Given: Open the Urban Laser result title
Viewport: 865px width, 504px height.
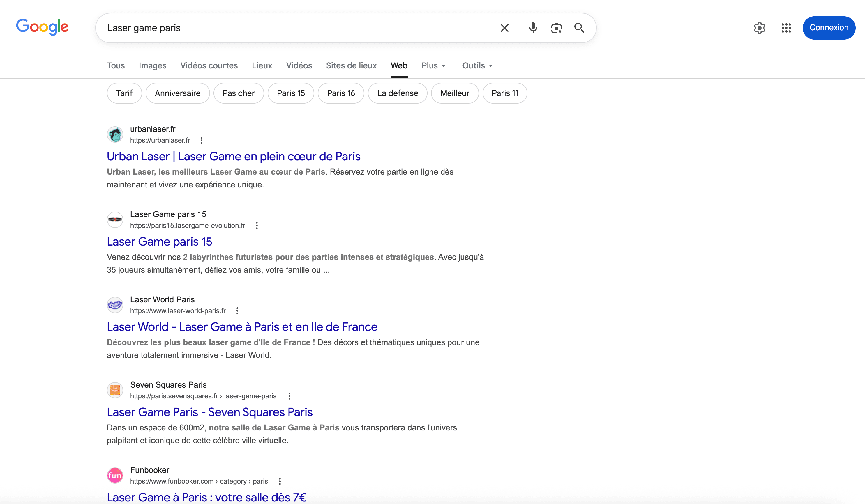Looking at the screenshot, I should click(233, 156).
